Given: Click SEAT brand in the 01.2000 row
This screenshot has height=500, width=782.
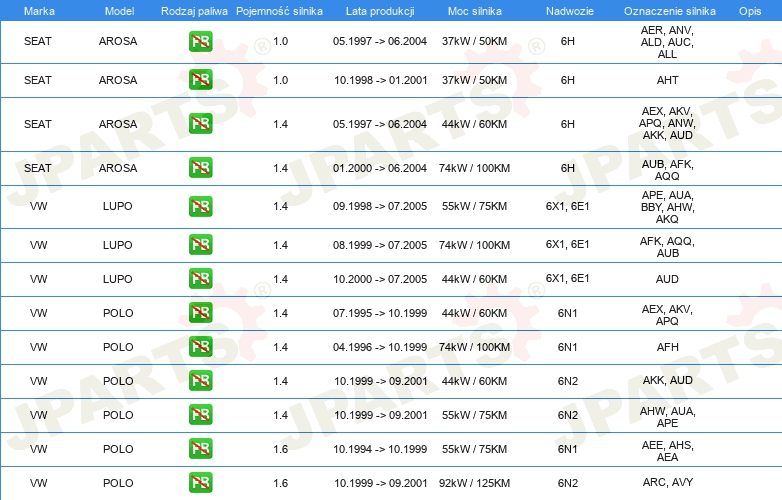Looking at the screenshot, I should 38,168.
